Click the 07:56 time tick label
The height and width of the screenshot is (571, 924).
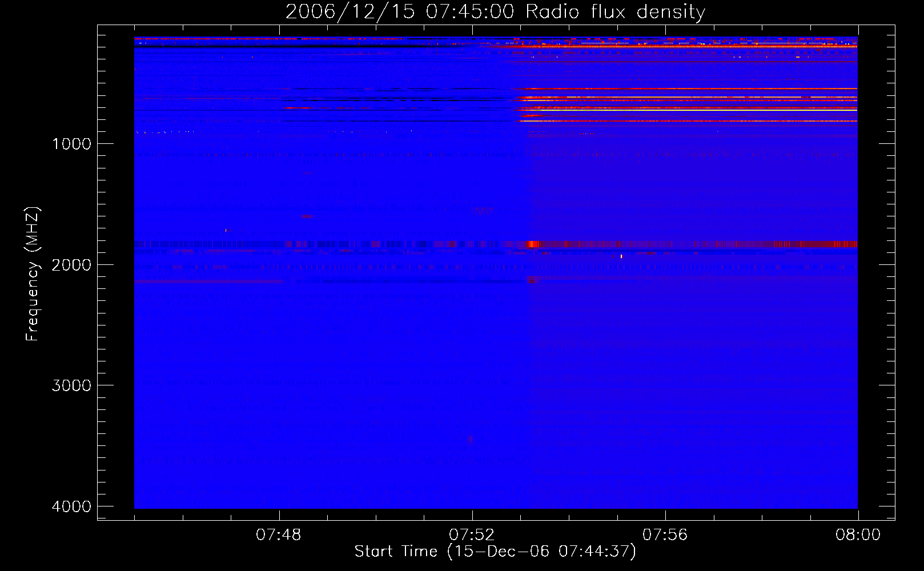(x=665, y=535)
